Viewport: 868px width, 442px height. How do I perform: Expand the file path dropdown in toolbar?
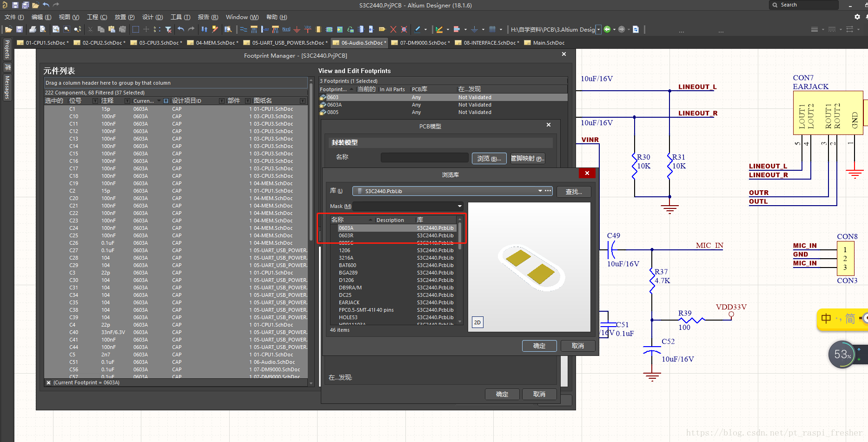coord(598,29)
